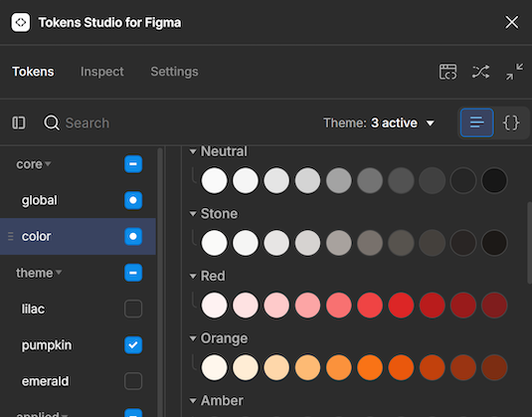
Task: Select the emerald token set
Action: coord(45,381)
